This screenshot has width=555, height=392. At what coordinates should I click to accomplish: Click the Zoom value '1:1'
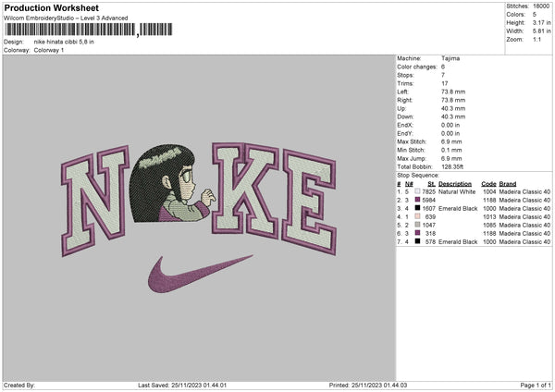coord(536,39)
